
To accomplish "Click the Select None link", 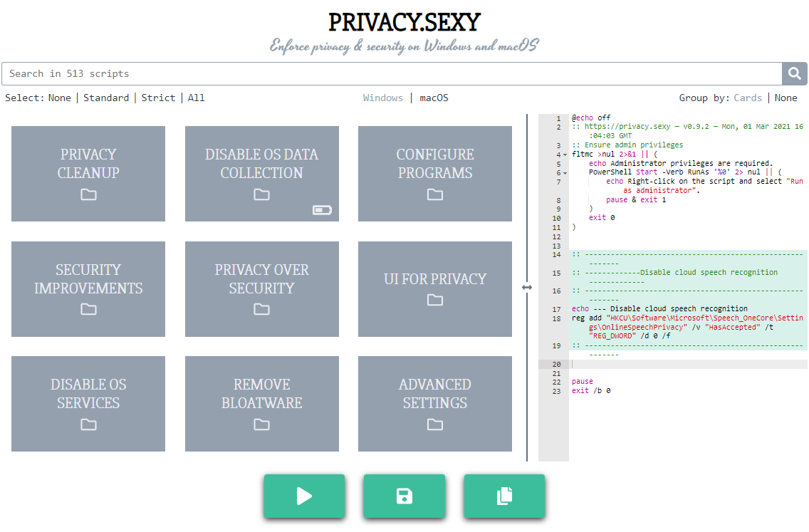I will pyautogui.click(x=60, y=98).
